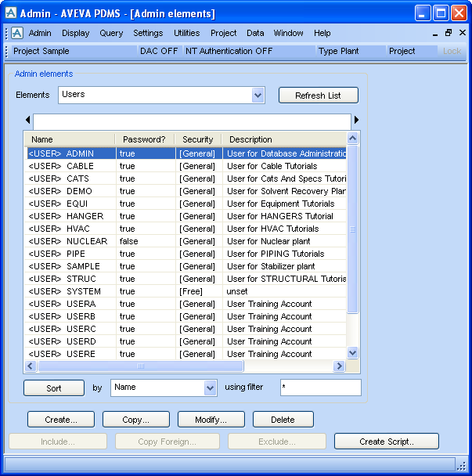472x476 pixels.
Task: Click the Description column header
Action: tap(284, 139)
